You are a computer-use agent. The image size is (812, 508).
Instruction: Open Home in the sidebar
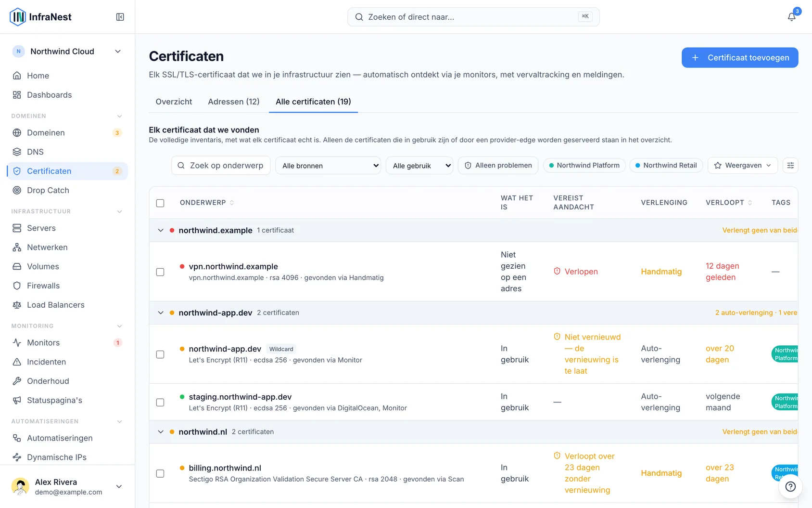pyautogui.click(x=67, y=76)
